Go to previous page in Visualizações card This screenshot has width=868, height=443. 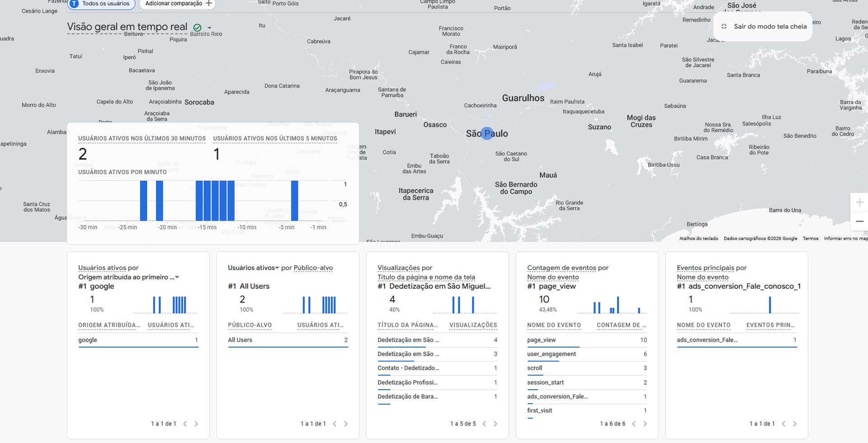484,424
